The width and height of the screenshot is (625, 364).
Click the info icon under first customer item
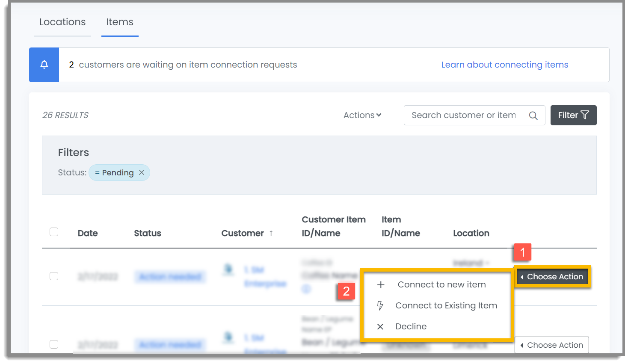(306, 289)
